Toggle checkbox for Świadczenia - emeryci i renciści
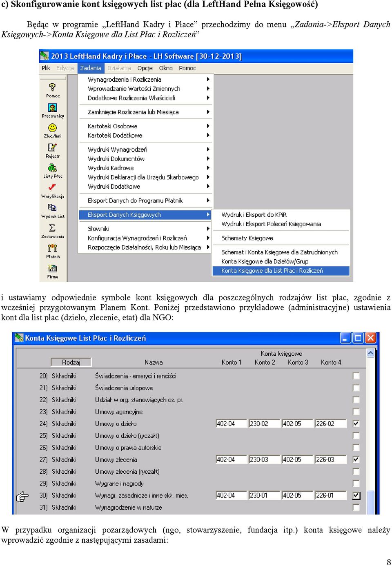Image resolution: width=392 pixels, height=566 pixels. 356,376
